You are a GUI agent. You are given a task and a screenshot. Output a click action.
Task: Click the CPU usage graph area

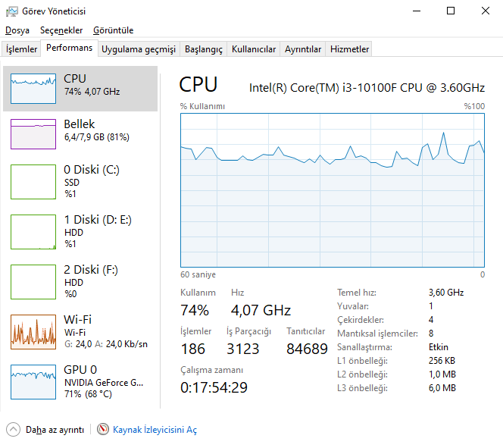point(333,190)
